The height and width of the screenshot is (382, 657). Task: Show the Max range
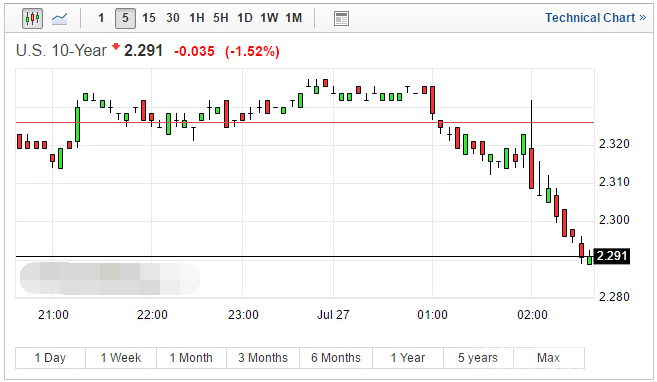pos(548,358)
